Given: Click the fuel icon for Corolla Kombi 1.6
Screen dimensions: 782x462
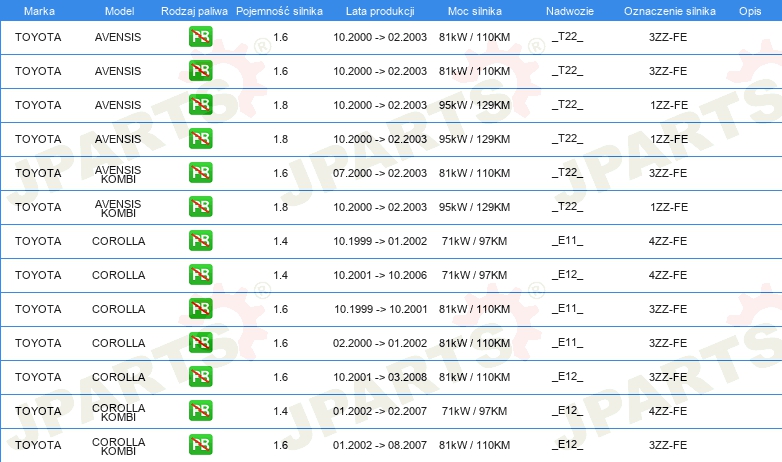Looking at the screenshot, I should click(200, 445).
